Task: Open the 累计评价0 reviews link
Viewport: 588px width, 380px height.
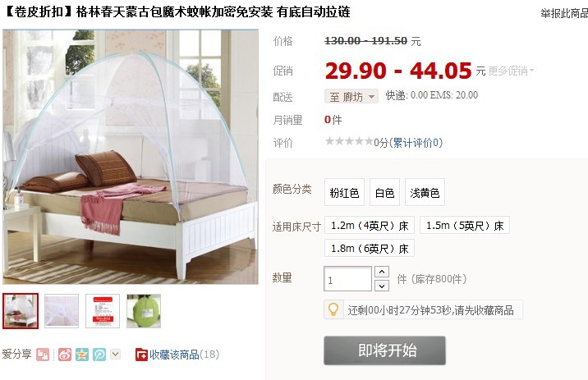Action: 417,143
